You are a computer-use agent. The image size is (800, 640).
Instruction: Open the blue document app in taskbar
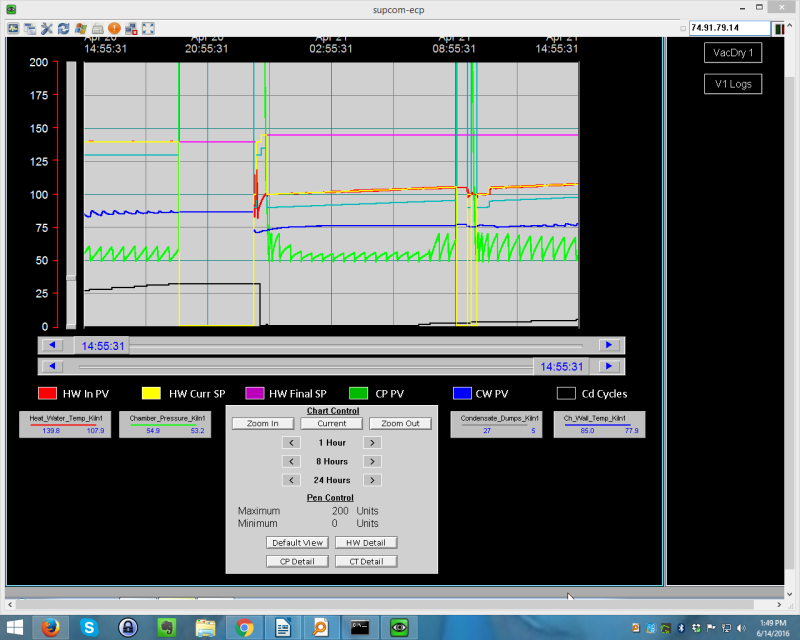point(283,627)
